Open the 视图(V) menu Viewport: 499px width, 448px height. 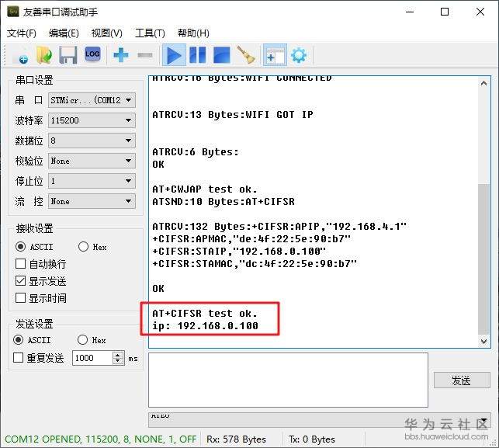tap(106, 33)
